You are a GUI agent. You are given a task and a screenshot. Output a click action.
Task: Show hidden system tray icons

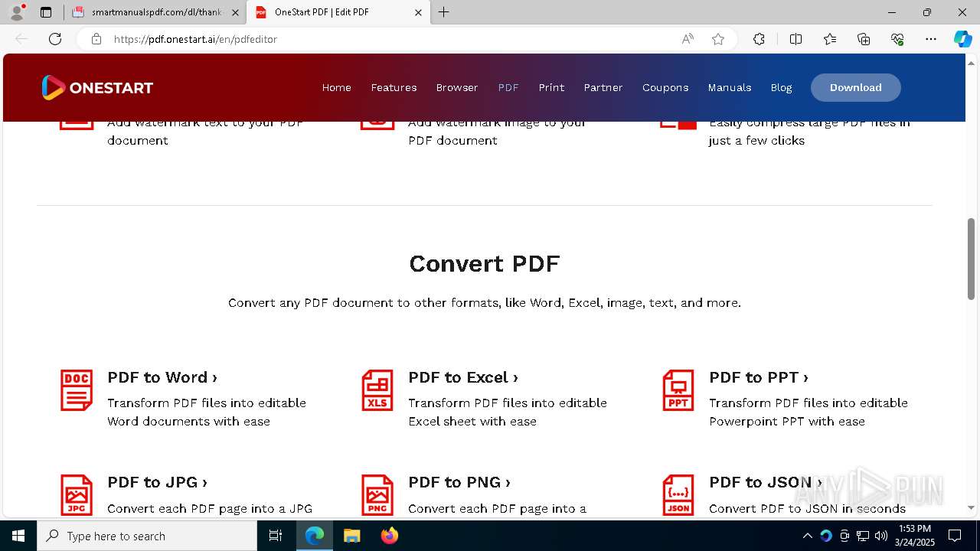(807, 536)
